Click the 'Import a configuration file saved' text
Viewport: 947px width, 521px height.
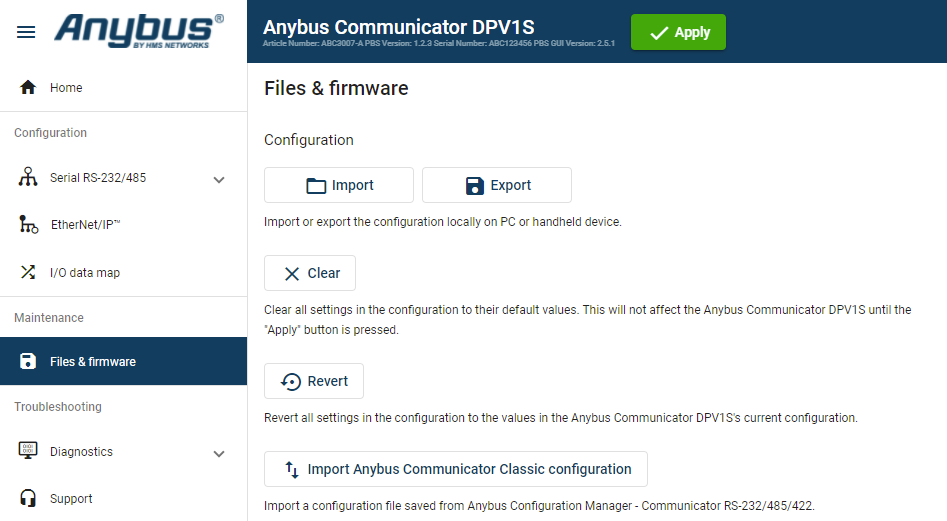(539, 505)
